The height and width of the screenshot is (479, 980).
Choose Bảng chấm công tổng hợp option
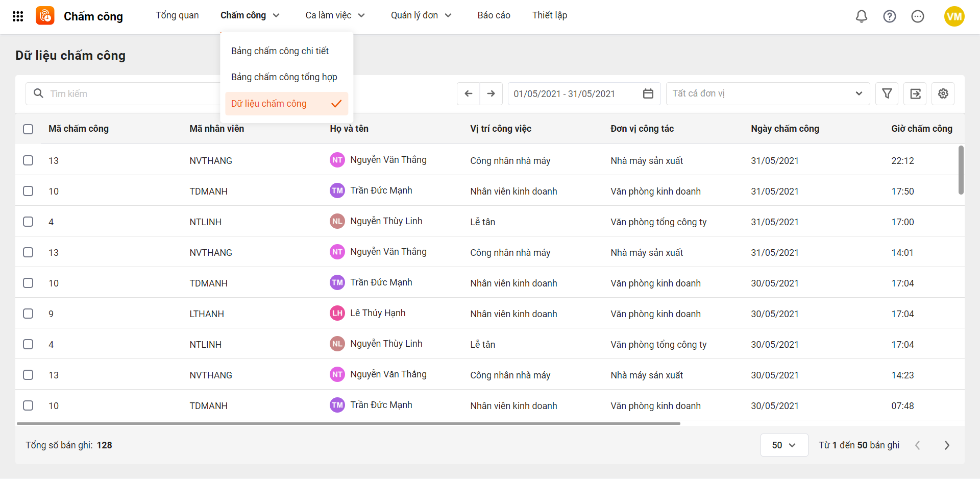click(x=284, y=77)
